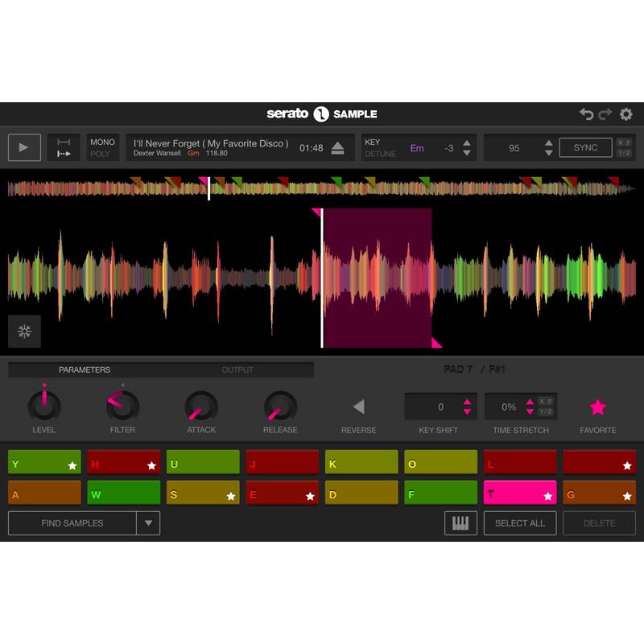
Task: Eject the loaded track
Action: tap(339, 147)
